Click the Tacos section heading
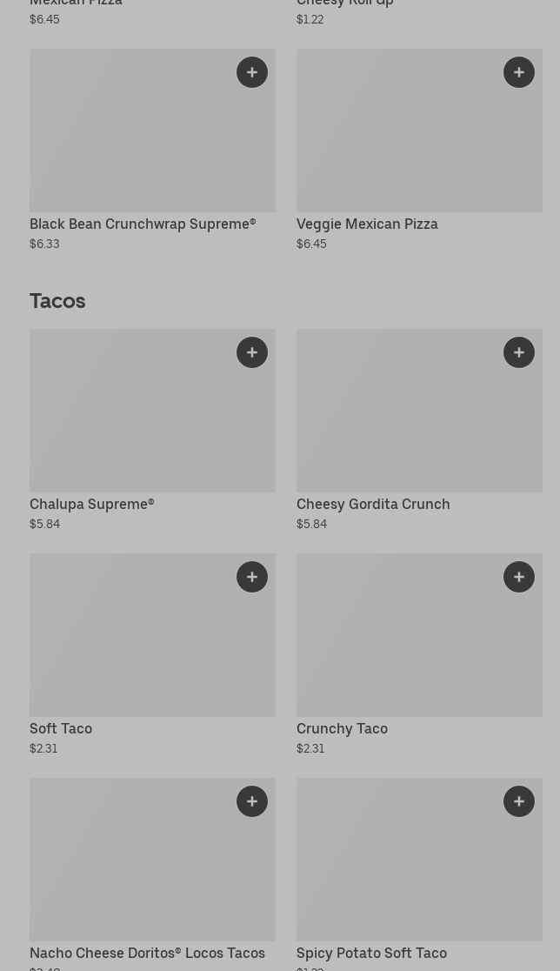This screenshot has height=971, width=560. tap(57, 301)
